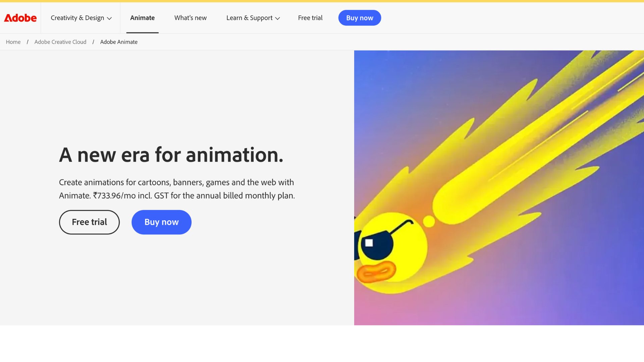
Task: Open the Adobe Creative Cloud breadcrumb link
Action: [x=60, y=42]
